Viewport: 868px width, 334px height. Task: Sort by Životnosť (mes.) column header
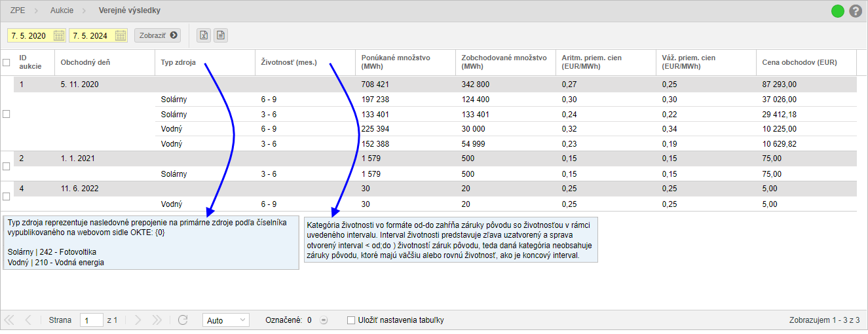(x=305, y=62)
